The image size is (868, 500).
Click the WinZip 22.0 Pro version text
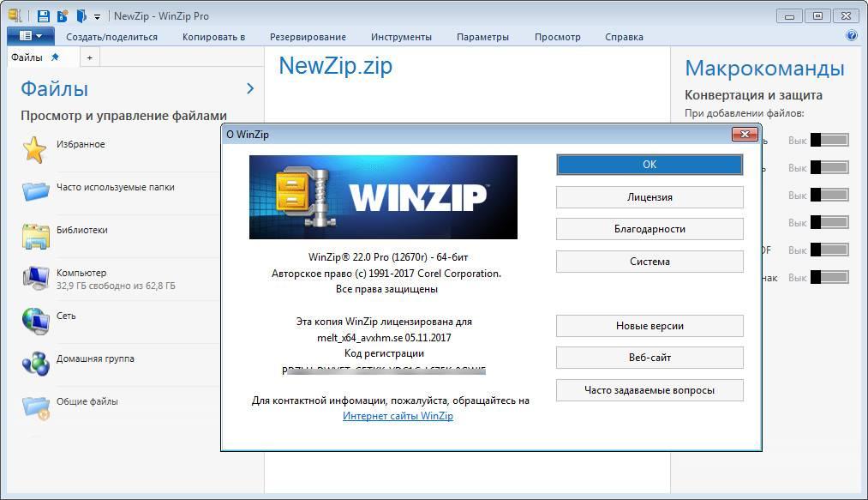coord(388,257)
